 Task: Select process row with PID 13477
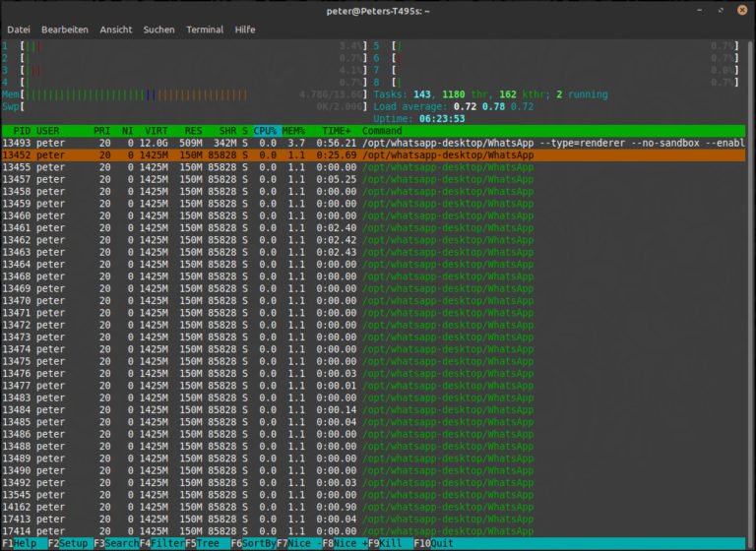[373, 386]
